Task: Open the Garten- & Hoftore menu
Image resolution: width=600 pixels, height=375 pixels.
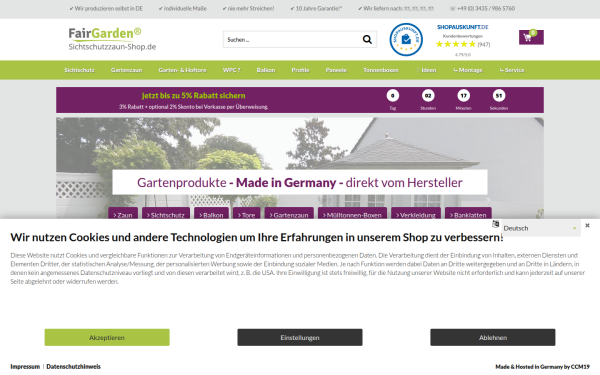Action: [182, 70]
